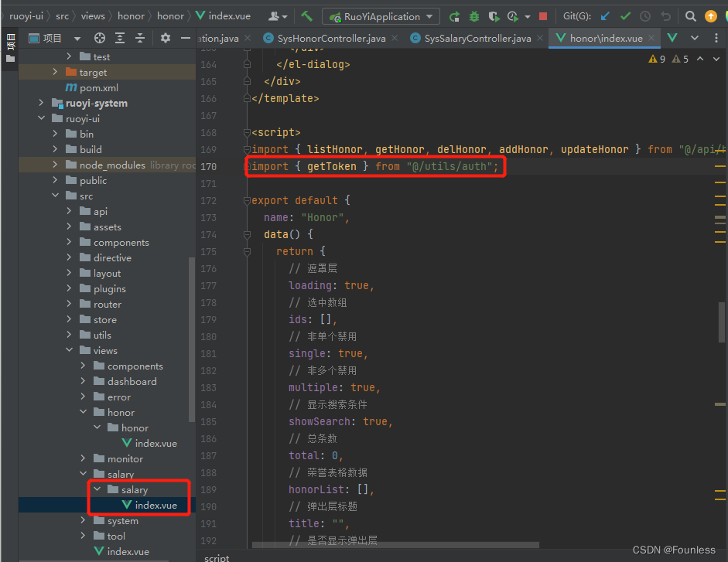
Task: Go to next highlighted error arrow
Action: click(x=716, y=59)
